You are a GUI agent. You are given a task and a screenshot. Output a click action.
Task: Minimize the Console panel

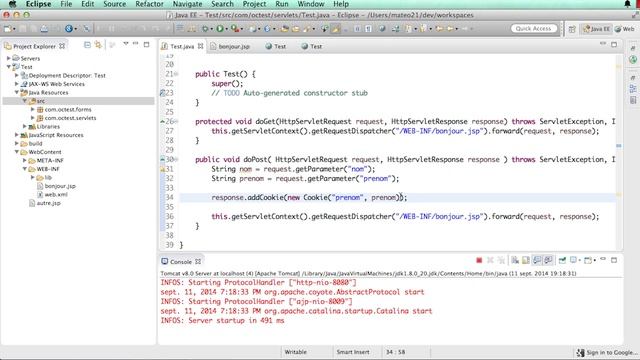603,260
